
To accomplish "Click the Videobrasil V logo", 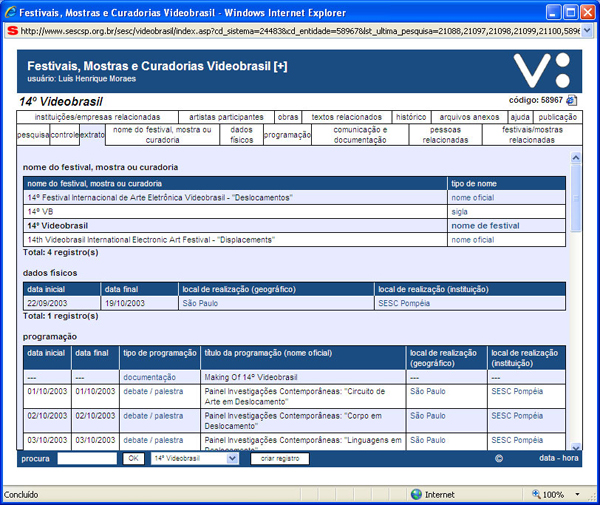I will (542, 70).
